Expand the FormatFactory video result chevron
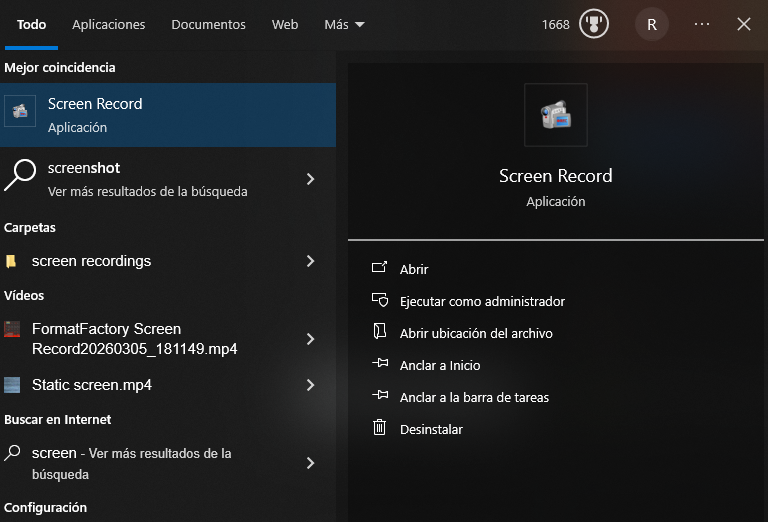Image resolution: width=768 pixels, height=522 pixels. point(311,339)
